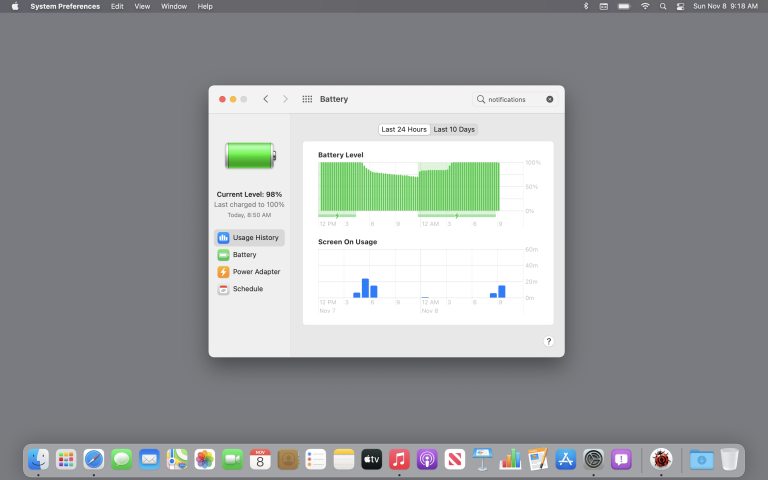
Task: Open the Schedule pane
Action: 247,289
